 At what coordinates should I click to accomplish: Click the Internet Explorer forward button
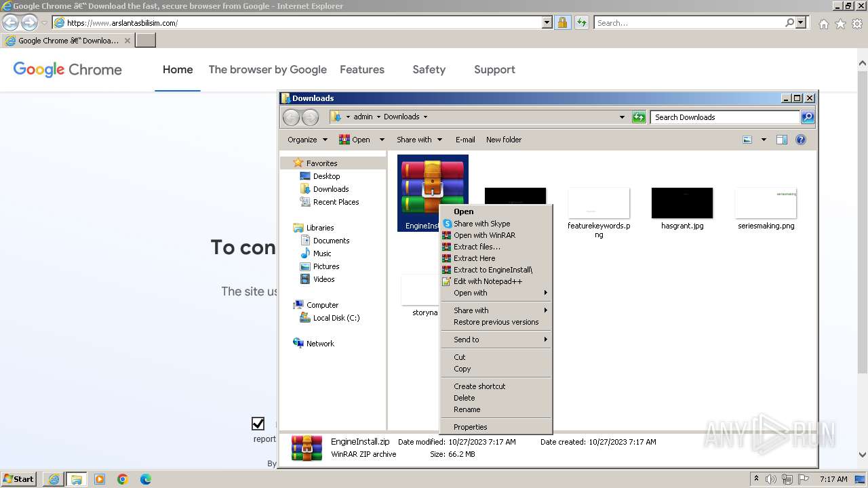(x=29, y=23)
